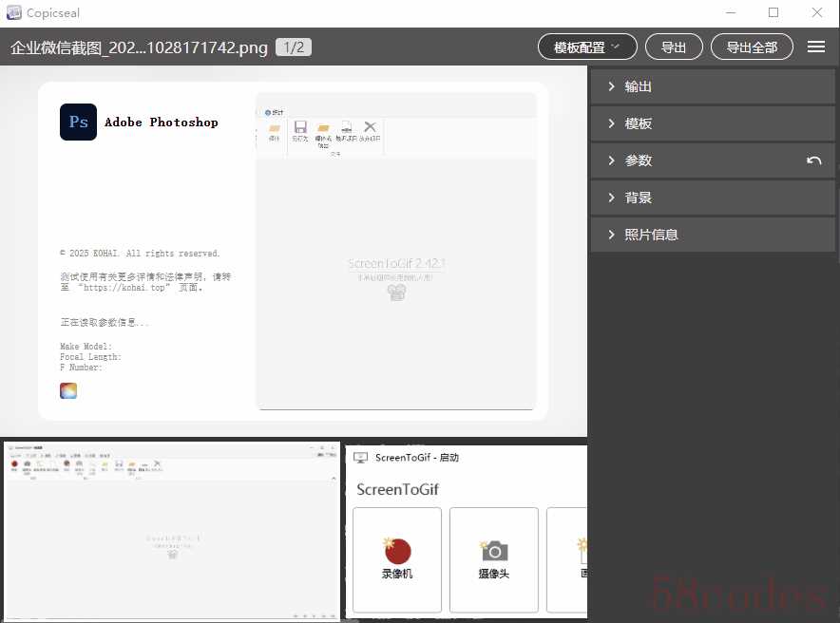
Task: Click the Copicseal app icon in title bar
Action: pyautogui.click(x=14, y=13)
